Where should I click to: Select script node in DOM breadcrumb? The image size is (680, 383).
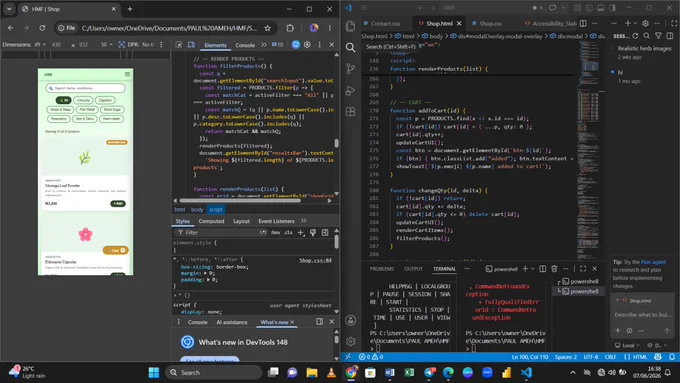click(x=216, y=210)
